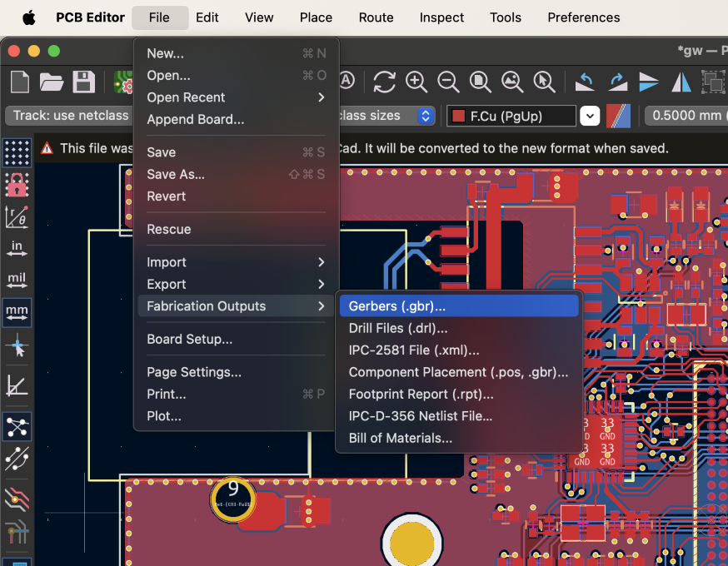The width and height of the screenshot is (728, 566).
Task: Click Rotate Clockwise toolbar icon
Action: pos(617,82)
